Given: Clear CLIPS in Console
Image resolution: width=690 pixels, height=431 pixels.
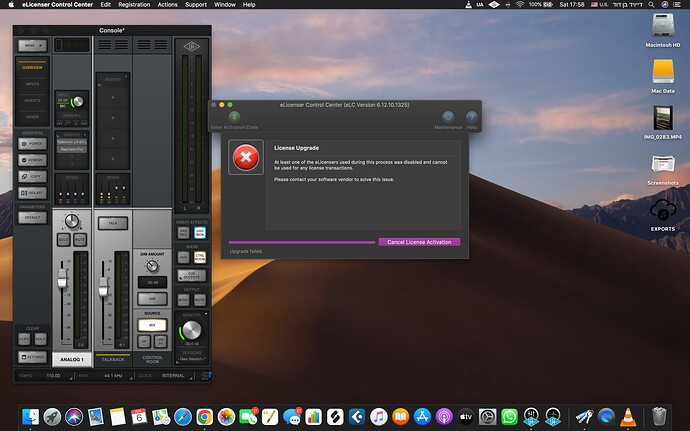Looking at the screenshot, I should pos(24,339).
